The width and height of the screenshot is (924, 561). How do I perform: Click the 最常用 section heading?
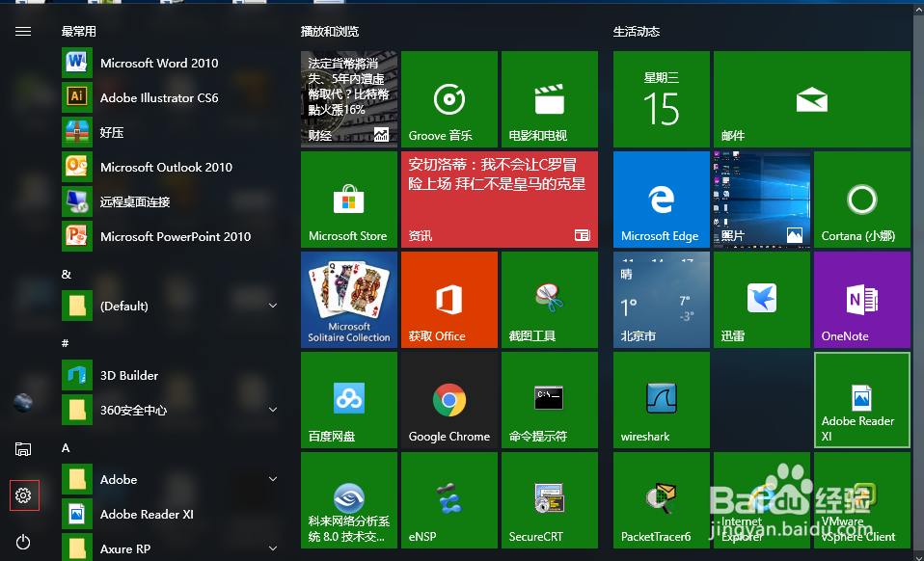click(78, 31)
